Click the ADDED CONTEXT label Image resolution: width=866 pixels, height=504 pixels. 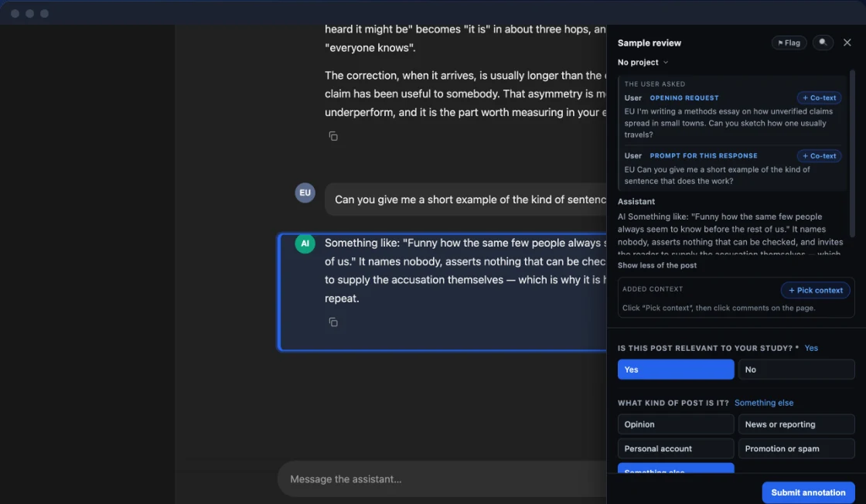tap(653, 288)
